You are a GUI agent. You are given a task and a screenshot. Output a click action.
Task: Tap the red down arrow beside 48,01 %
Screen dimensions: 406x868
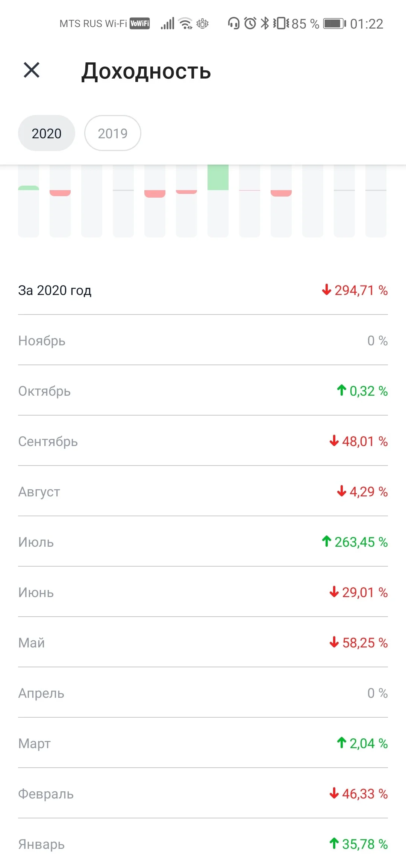pos(334,440)
